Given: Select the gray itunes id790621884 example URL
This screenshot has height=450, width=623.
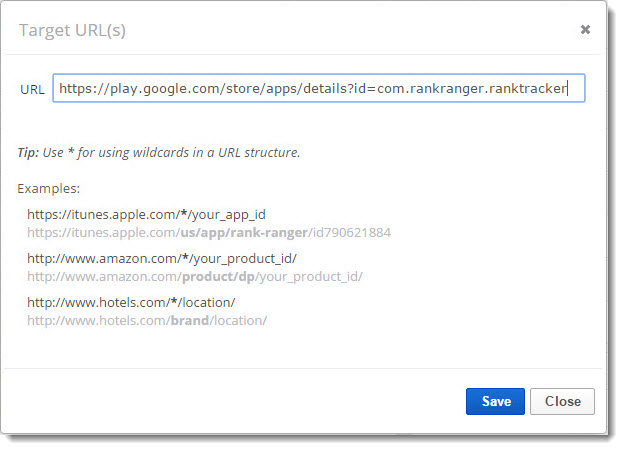Looking at the screenshot, I should (x=208, y=232).
